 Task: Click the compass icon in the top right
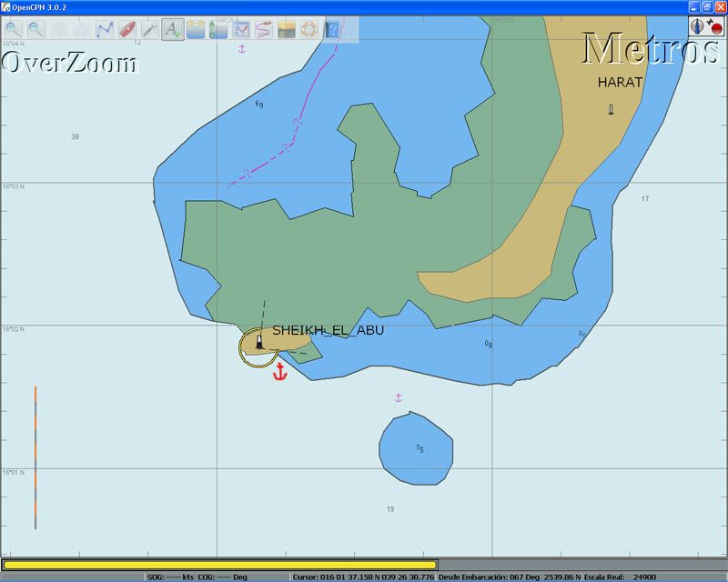coord(698,27)
